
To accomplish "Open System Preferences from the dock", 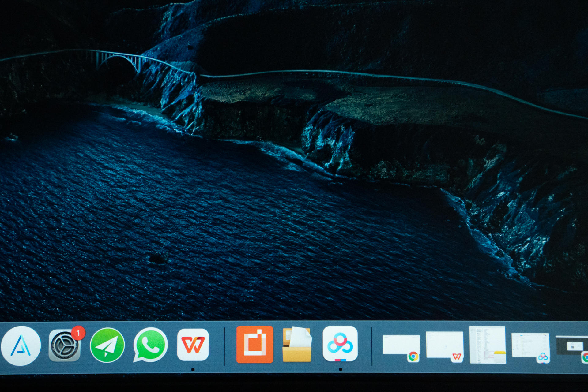I will 64,346.
